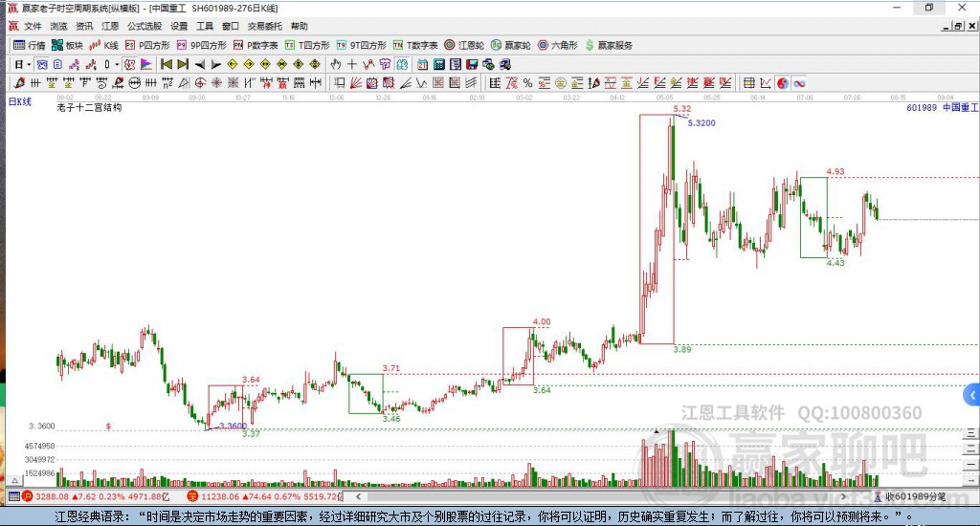Open 赢家服务 with dollar icon
This screenshot has height=526, width=980.
609,45
